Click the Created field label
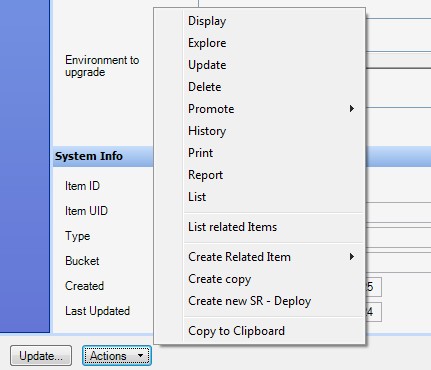The width and height of the screenshot is (431, 370). (85, 286)
